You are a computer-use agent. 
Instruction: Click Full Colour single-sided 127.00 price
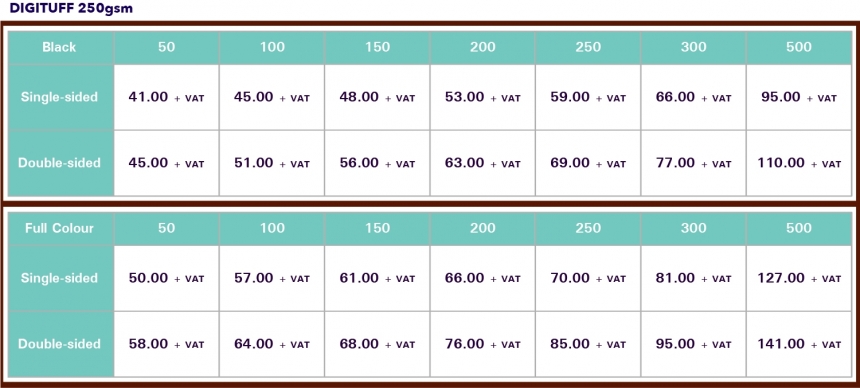[799, 278]
